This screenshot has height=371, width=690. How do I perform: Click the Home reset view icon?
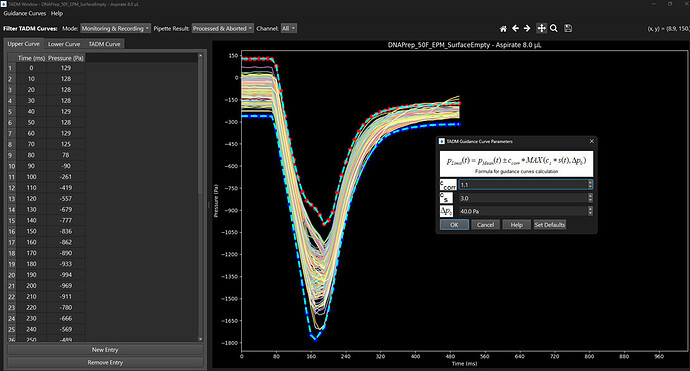point(503,29)
